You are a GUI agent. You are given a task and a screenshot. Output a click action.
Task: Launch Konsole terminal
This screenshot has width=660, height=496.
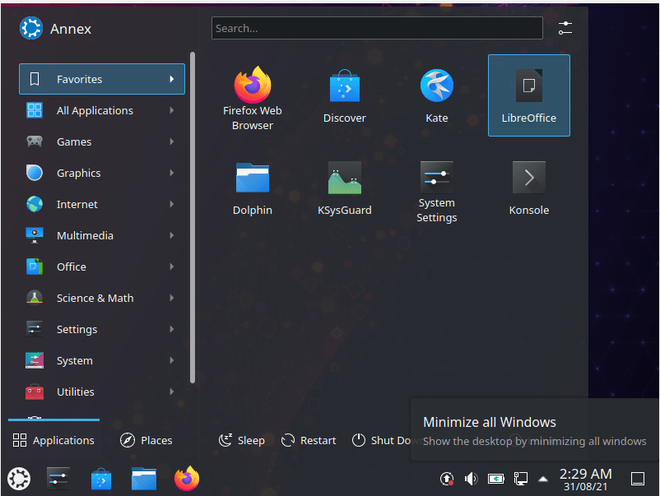529,188
